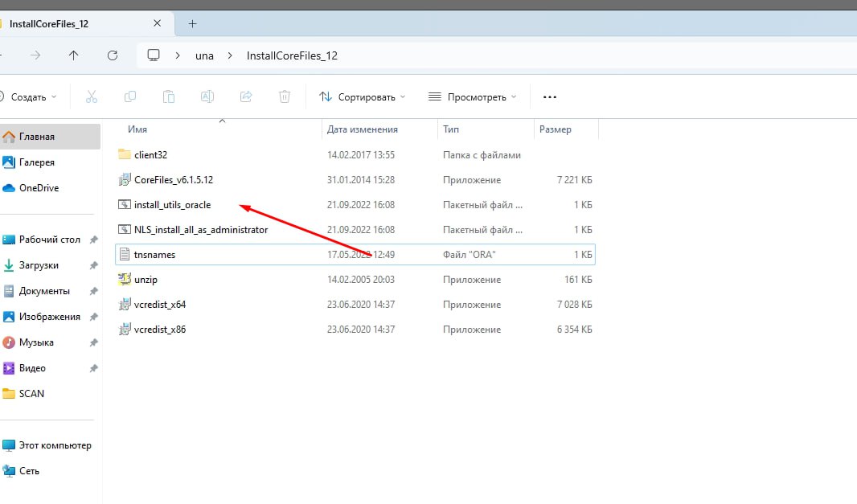Sort by Размер column header
This screenshot has height=504, width=857.
coord(556,129)
